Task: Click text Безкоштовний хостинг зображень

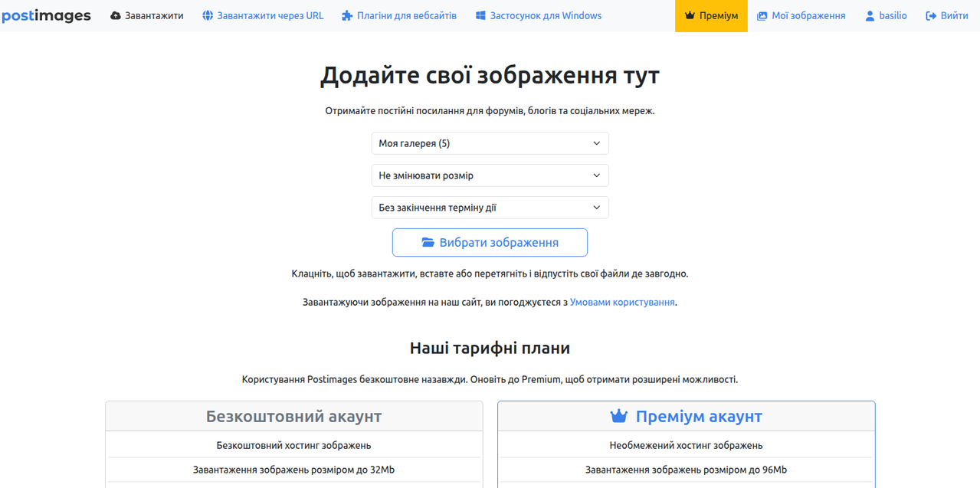Action: tap(294, 445)
